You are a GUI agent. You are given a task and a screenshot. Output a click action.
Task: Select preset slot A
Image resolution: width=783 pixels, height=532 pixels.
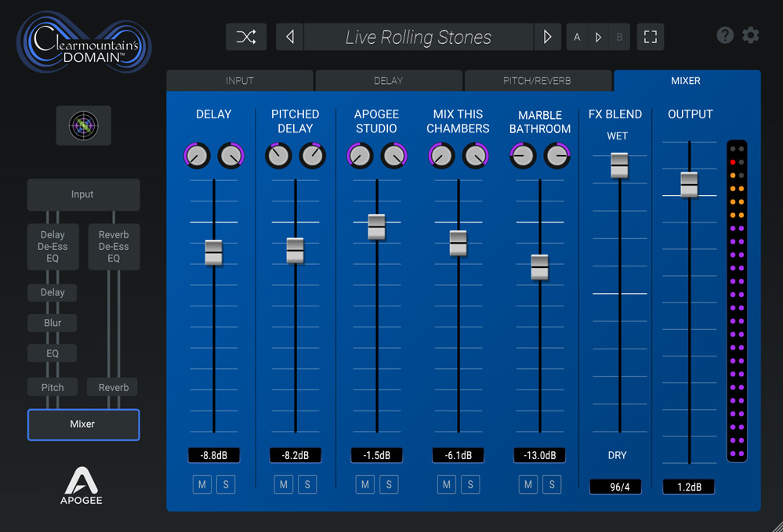click(578, 37)
